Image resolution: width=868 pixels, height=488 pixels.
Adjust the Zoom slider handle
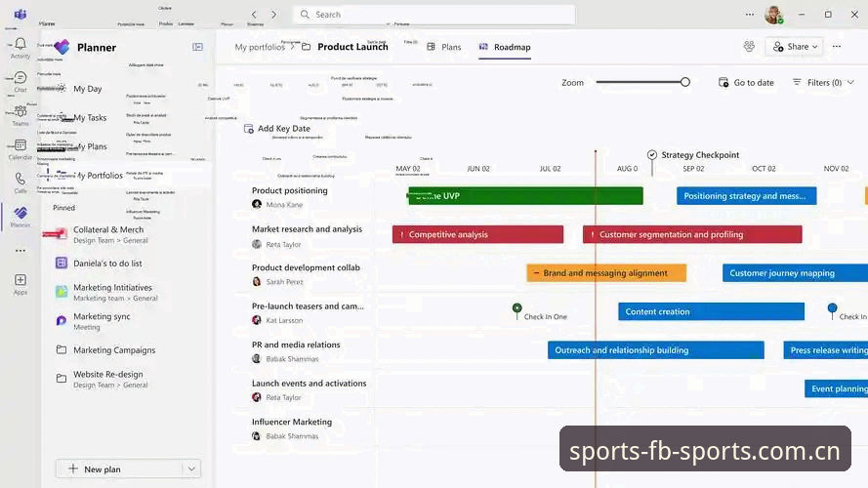coord(685,82)
